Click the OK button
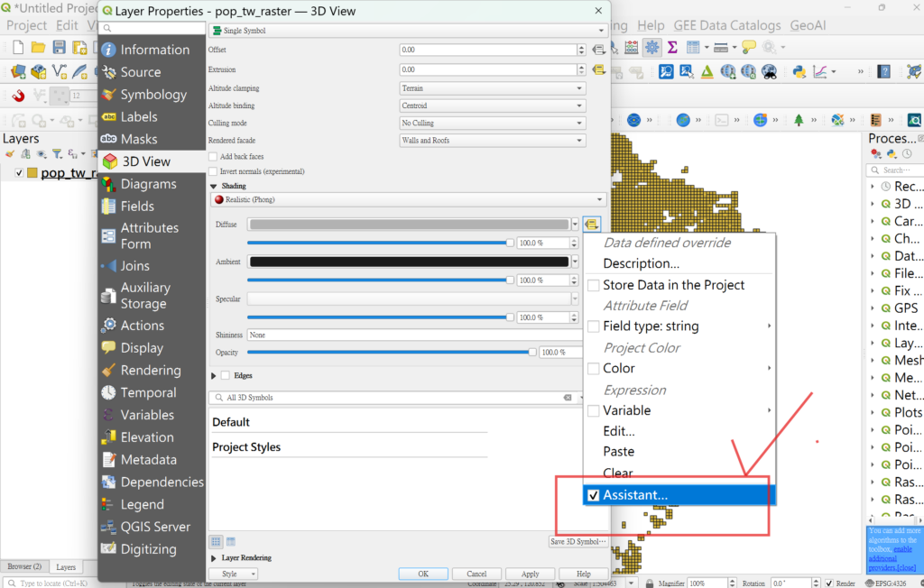Viewport: 924px width, 588px height. pos(423,574)
